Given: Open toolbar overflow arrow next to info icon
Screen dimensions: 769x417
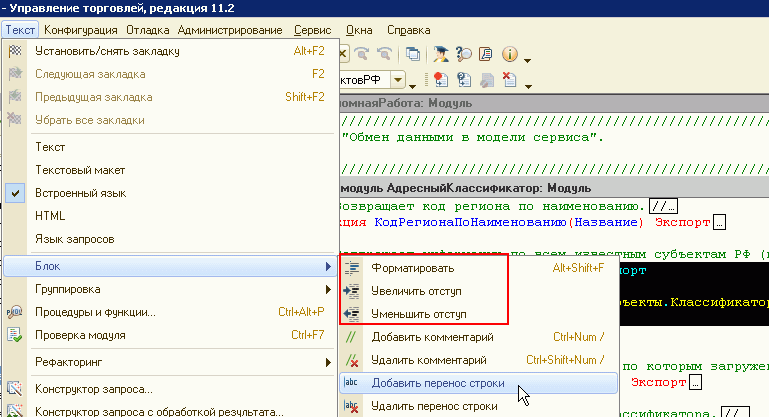Looking at the screenshot, I should tap(528, 60).
